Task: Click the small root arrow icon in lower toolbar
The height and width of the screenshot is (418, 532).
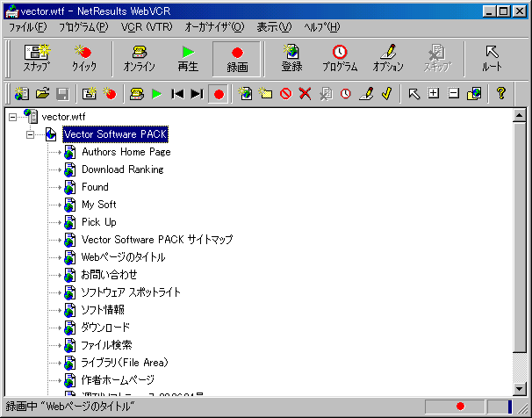Action: point(413,93)
